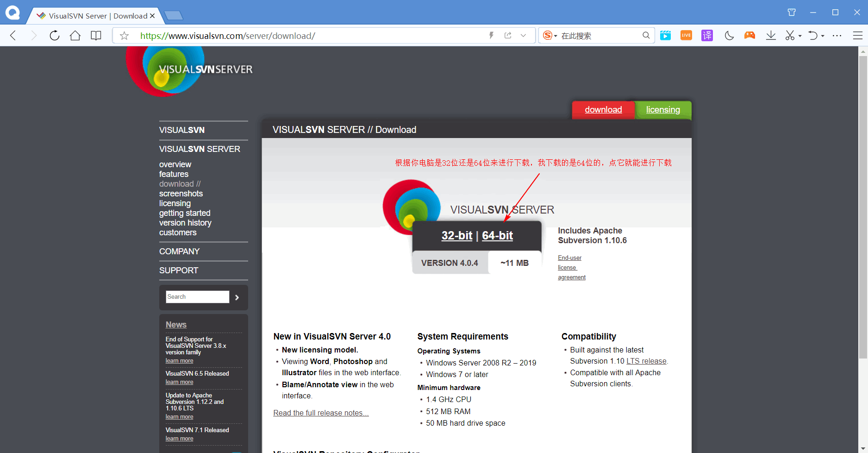Viewport: 868px width, 453px height.
Task: Click the share icon in address bar
Action: tap(508, 36)
